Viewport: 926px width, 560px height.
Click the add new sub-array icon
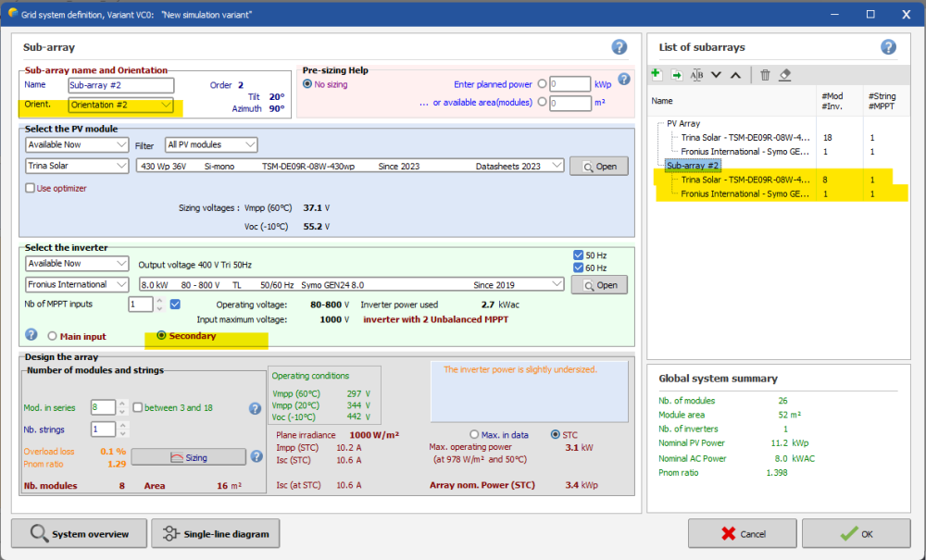657,75
